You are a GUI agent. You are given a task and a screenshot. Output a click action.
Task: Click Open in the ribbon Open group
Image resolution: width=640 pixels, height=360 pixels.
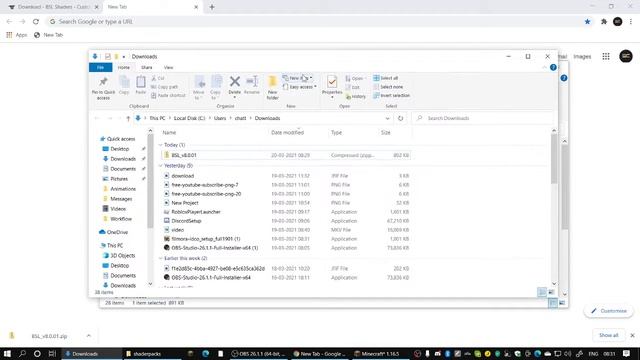pos(355,78)
